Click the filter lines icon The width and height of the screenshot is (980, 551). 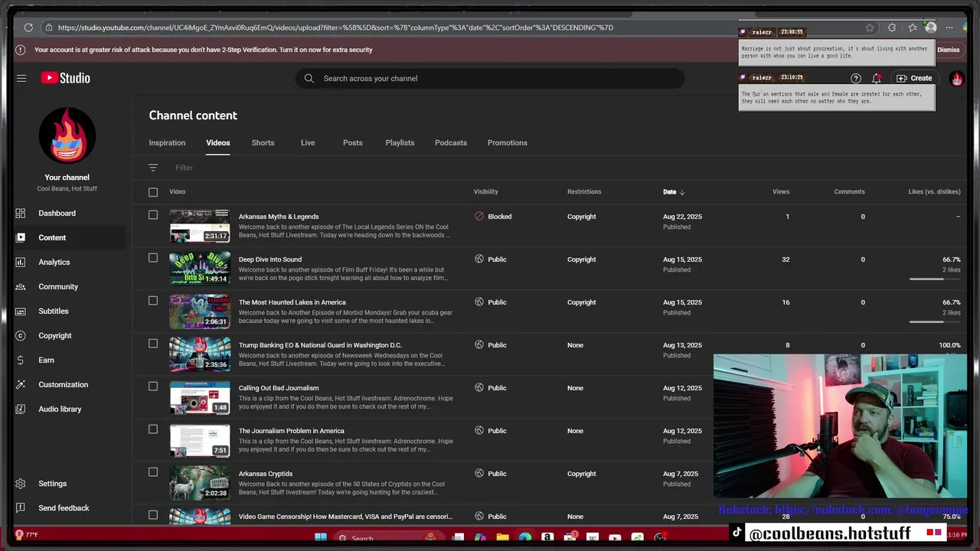click(x=153, y=168)
